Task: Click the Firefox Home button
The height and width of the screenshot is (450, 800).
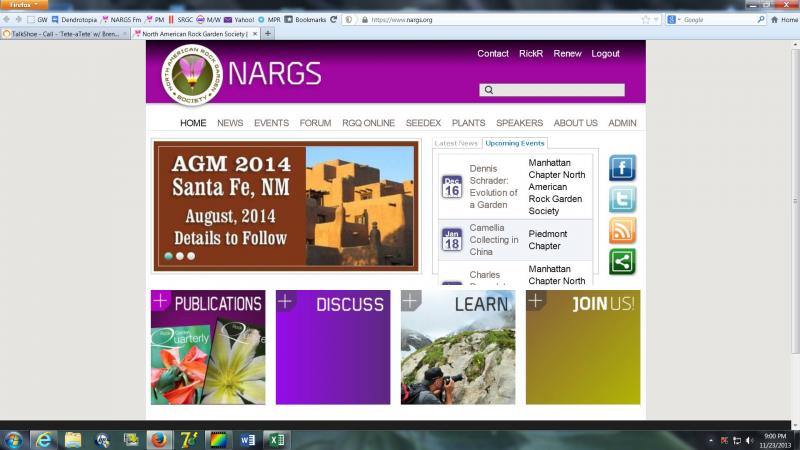Action: click(x=783, y=19)
